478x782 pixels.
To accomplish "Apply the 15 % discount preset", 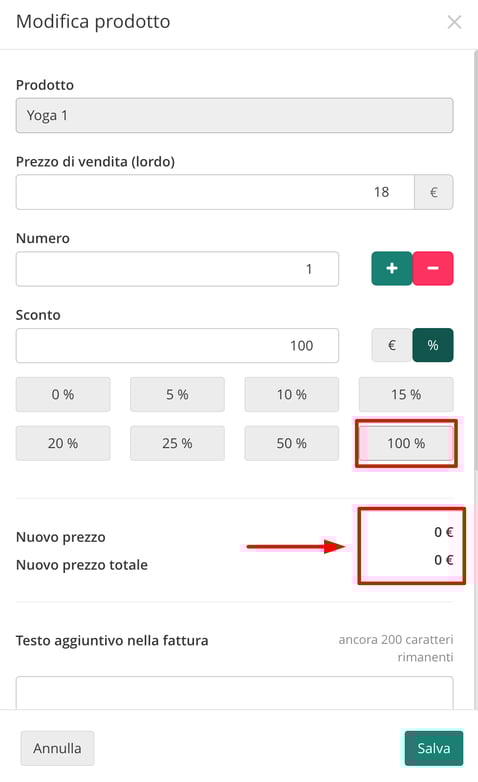I will tap(406, 394).
